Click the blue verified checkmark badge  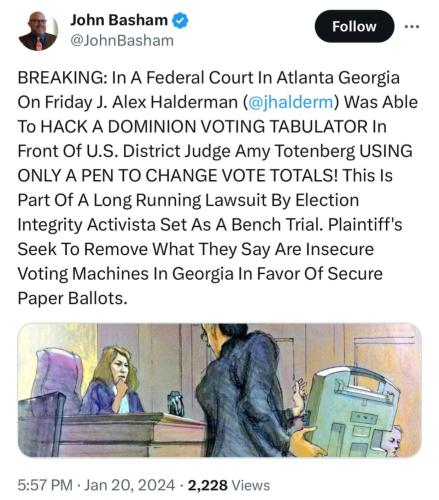pyautogui.click(x=180, y=21)
